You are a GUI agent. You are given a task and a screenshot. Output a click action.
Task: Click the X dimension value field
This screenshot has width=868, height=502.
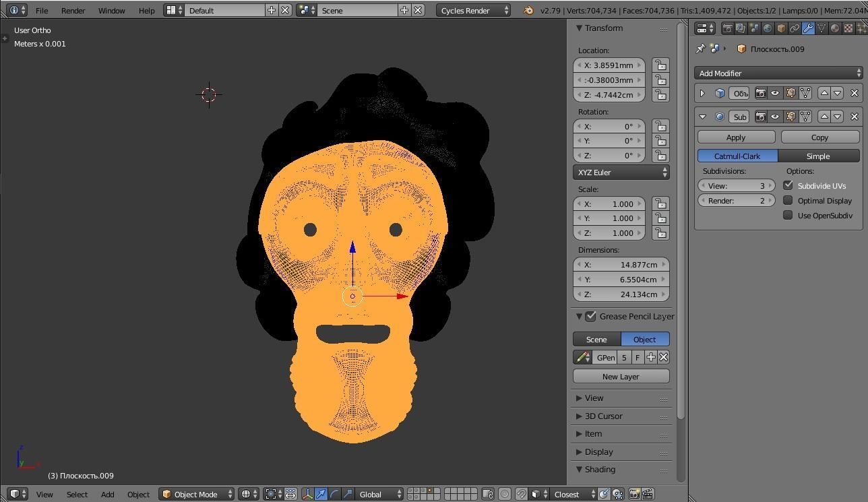point(621,264)
